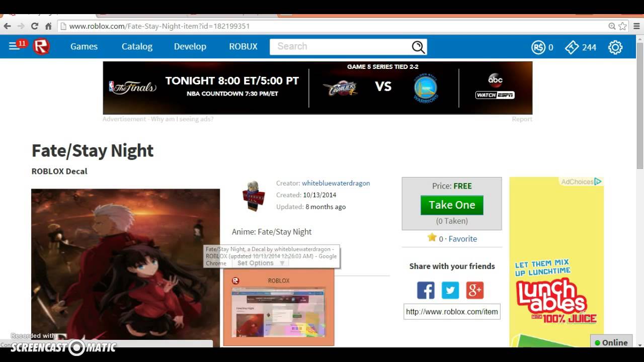Click the WatchESPN logo in banner

pos(495,95)
